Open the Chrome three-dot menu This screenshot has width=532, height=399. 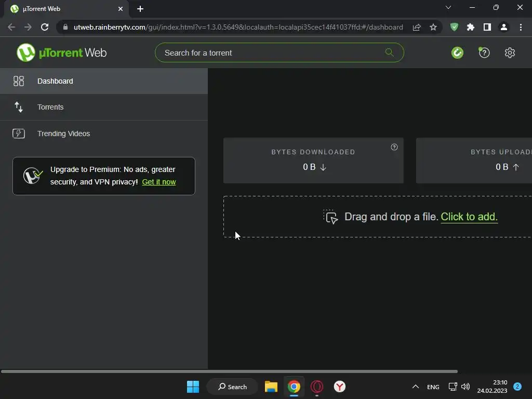tap(521, 27)
